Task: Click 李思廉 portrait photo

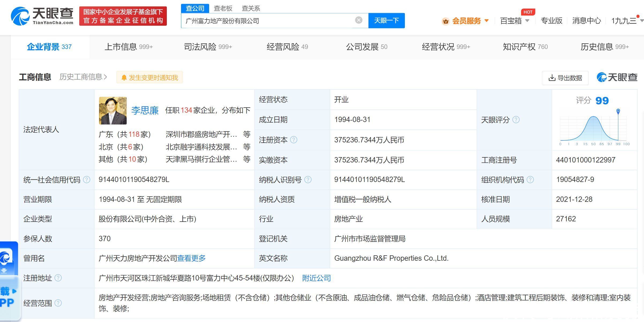Action: (x=113, y=111)
